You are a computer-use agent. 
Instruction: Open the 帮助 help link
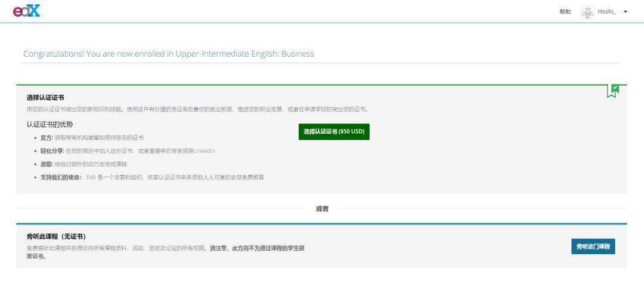[565, 11]
